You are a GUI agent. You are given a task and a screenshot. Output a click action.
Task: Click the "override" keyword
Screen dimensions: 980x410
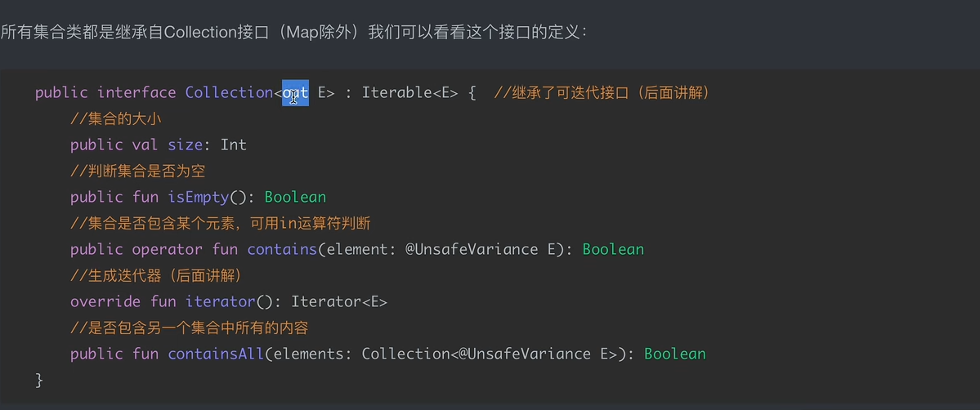pos(105,301)
